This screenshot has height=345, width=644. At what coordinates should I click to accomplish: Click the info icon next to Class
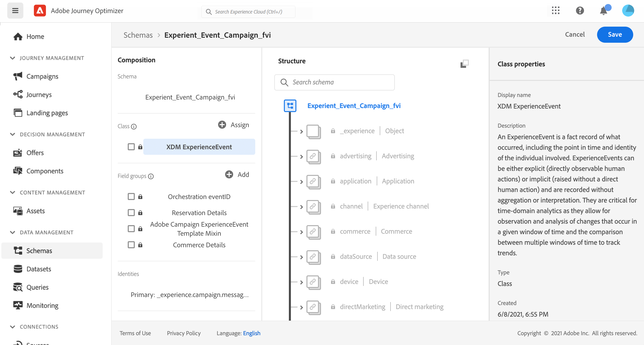click(x=134, y=126)
